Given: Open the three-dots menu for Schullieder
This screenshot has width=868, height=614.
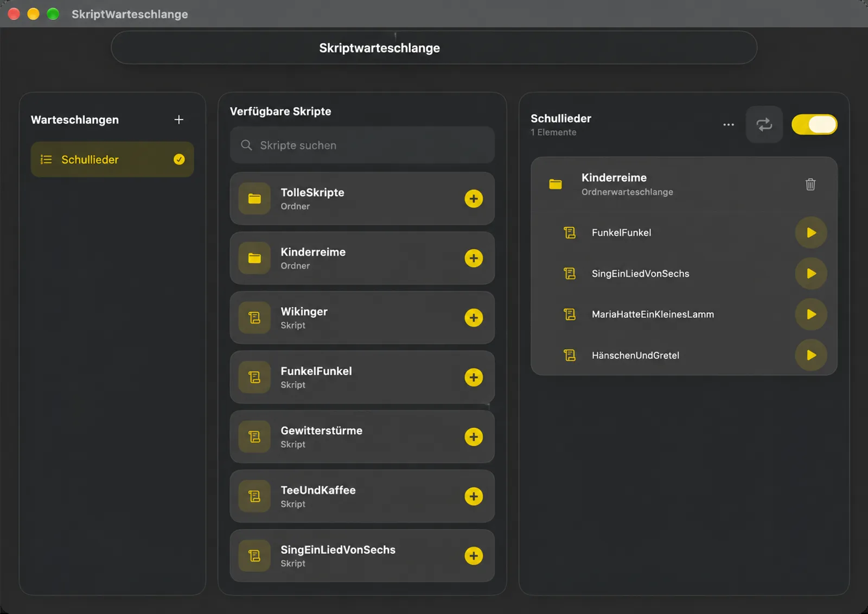Looking at the screenshot, I should coord(729,125).
